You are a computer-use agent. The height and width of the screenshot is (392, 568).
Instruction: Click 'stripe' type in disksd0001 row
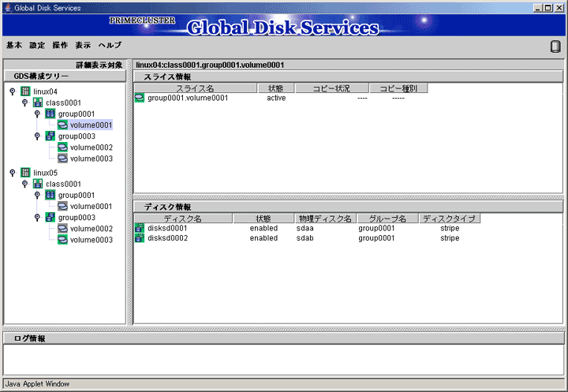point(450,228)
